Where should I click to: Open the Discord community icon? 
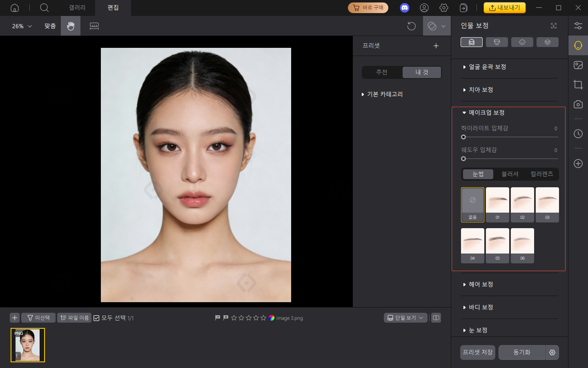point(405,8)
